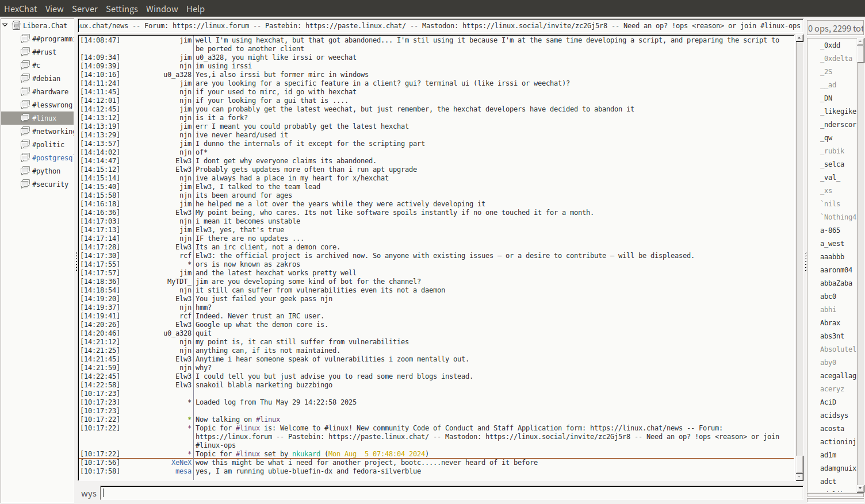The height and width of the screenshot is (504, 865).
Task: Open the Server menu
Action: [85, 9]
